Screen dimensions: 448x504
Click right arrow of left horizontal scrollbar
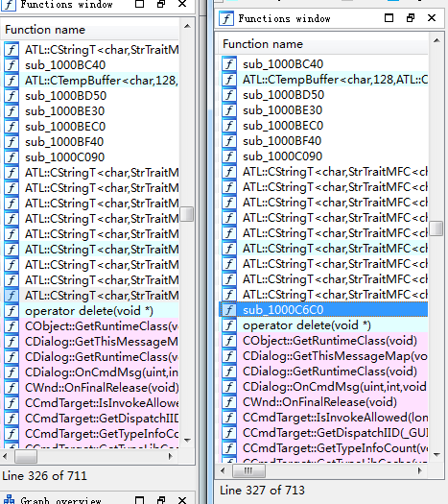point(171,456)
